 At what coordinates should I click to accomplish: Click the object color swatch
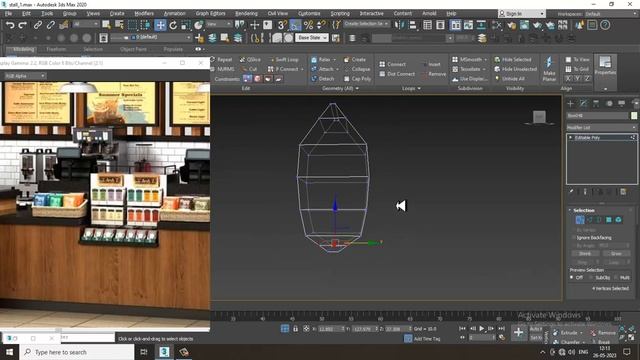(x=634, y=116)
